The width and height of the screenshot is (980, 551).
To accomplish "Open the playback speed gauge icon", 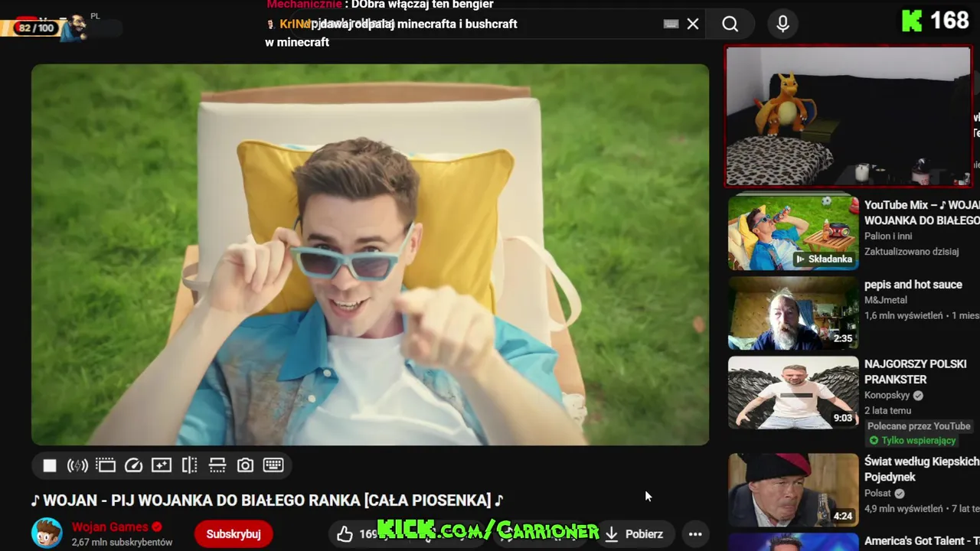I will (x=133, y=465).
